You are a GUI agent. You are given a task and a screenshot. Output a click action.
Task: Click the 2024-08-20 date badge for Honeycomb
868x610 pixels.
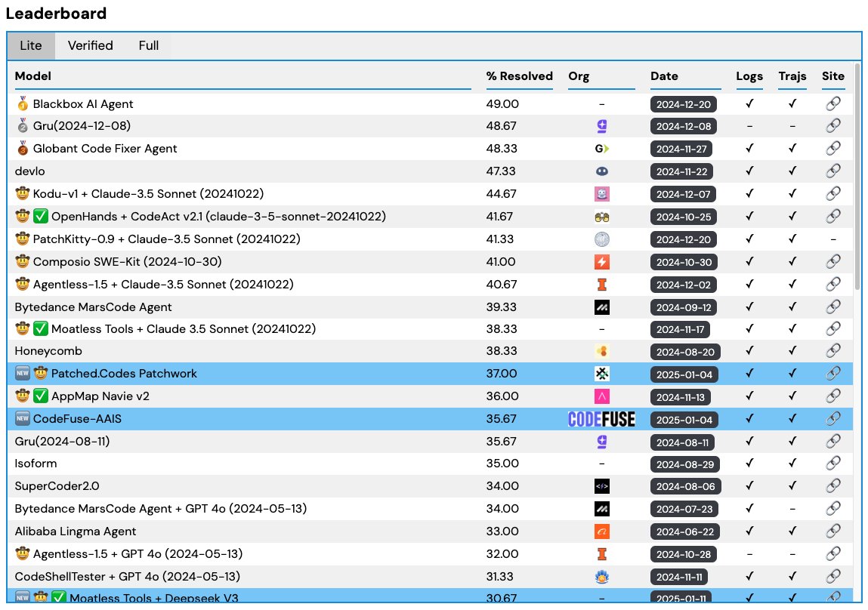[685, 352]
